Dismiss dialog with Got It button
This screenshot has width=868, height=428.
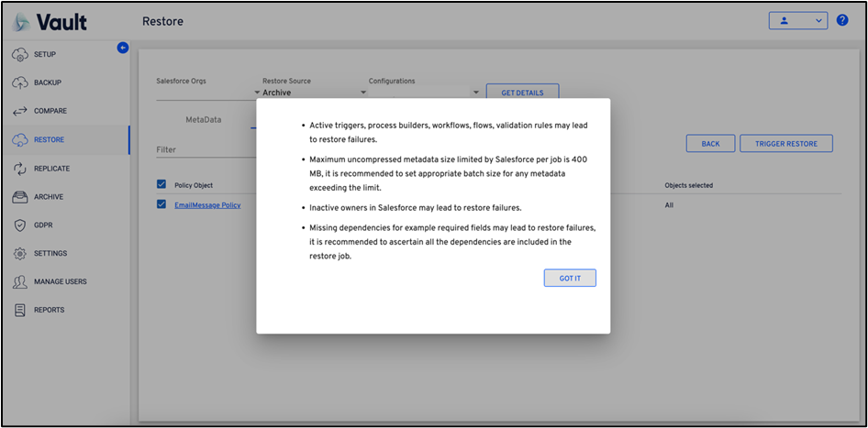coord(570,278)
